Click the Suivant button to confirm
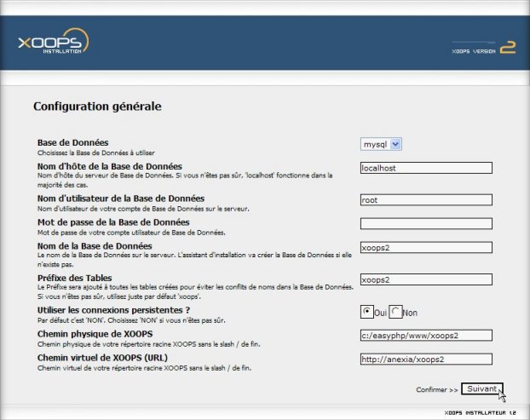The width and height of the screenshot is (530, 420). coord(482,389)
